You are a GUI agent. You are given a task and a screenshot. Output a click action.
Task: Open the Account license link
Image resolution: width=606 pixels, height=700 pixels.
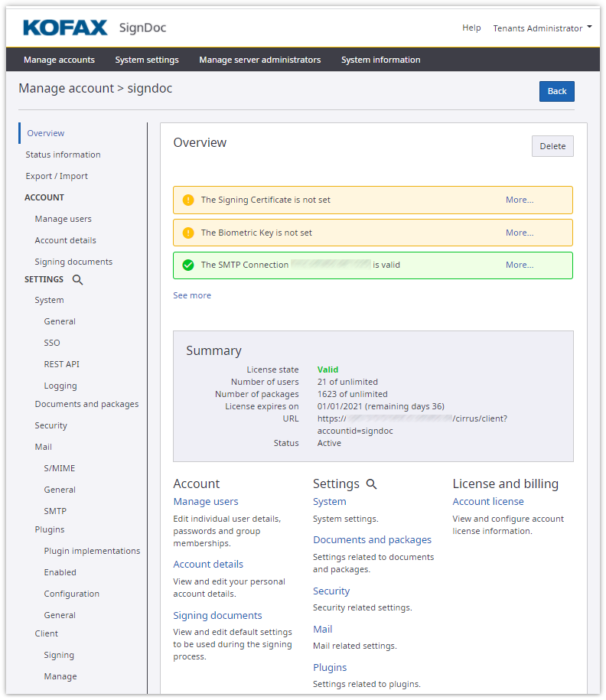pyautogui.click(x=488, y=502)
